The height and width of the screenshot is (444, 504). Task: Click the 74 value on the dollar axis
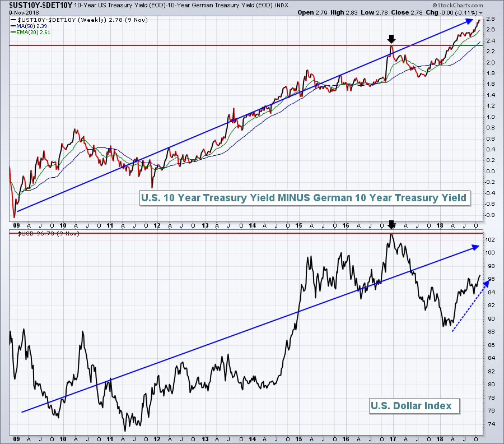[x=492, y=424]
